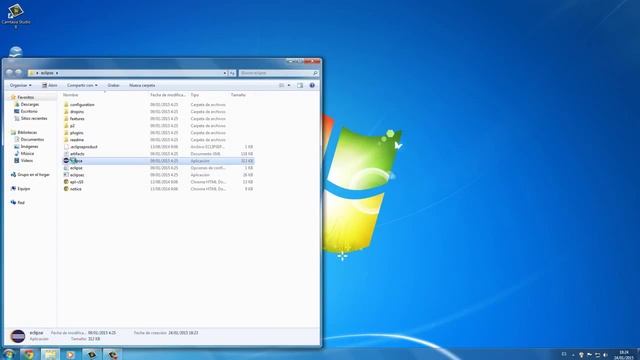Open the Windows Start button
Screen dimensions: 640x360
[x=9, y=354]
